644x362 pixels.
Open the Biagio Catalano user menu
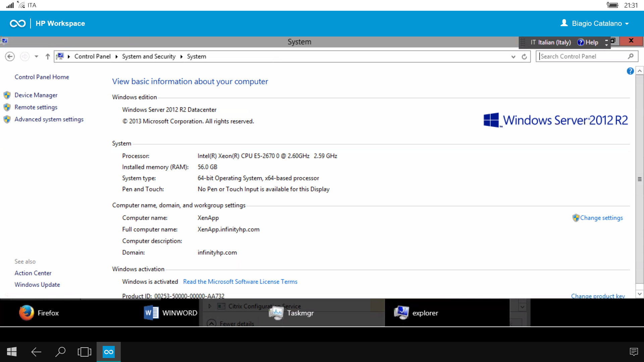(594, 23)
